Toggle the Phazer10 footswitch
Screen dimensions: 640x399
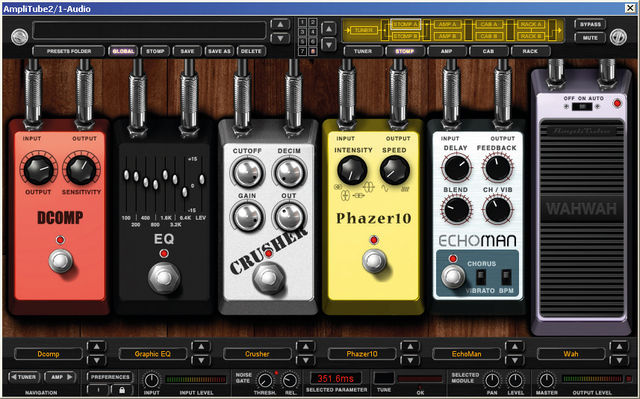pyautogui.click(x=373, y=261)
